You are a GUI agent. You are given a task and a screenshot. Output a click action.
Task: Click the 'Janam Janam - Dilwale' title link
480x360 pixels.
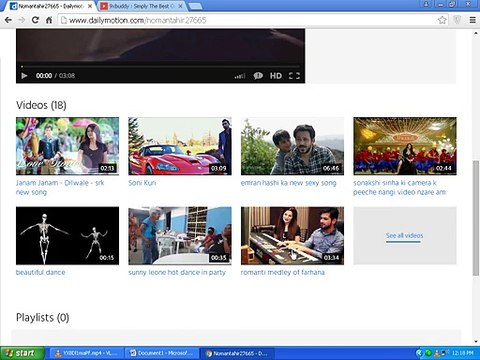(x=60, y=187)
